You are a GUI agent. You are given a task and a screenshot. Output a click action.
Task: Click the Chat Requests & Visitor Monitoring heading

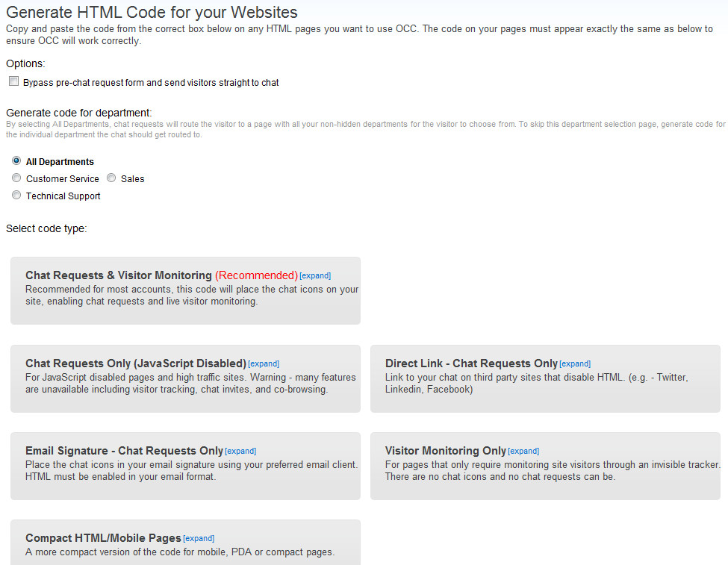click(x=119, y=275)
